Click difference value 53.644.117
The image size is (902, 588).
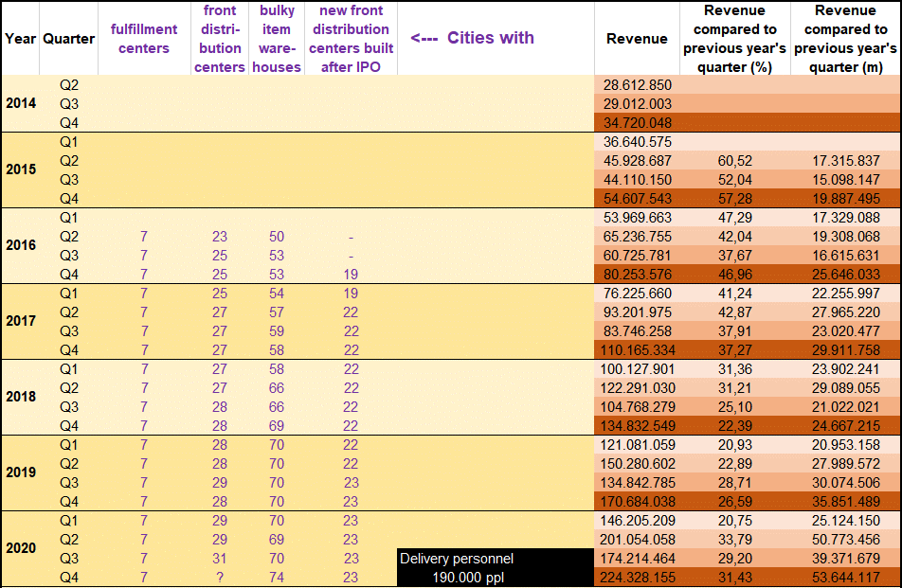click(845, 578)
